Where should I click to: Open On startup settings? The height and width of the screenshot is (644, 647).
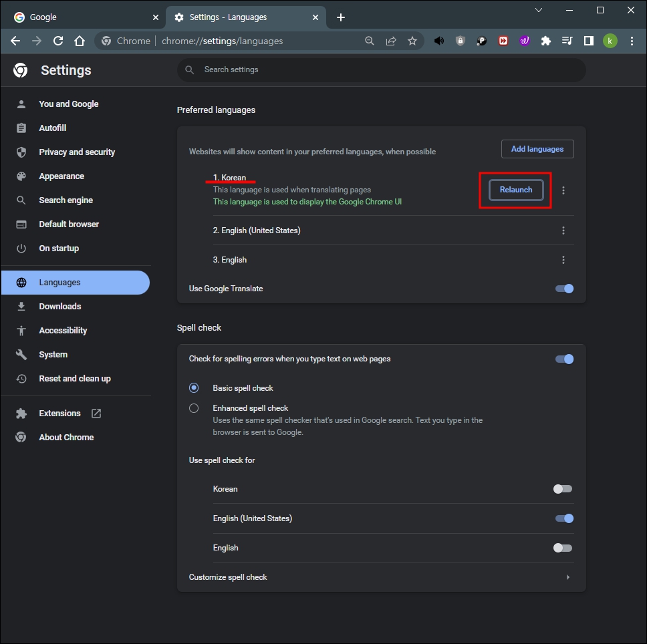[59, 249]
